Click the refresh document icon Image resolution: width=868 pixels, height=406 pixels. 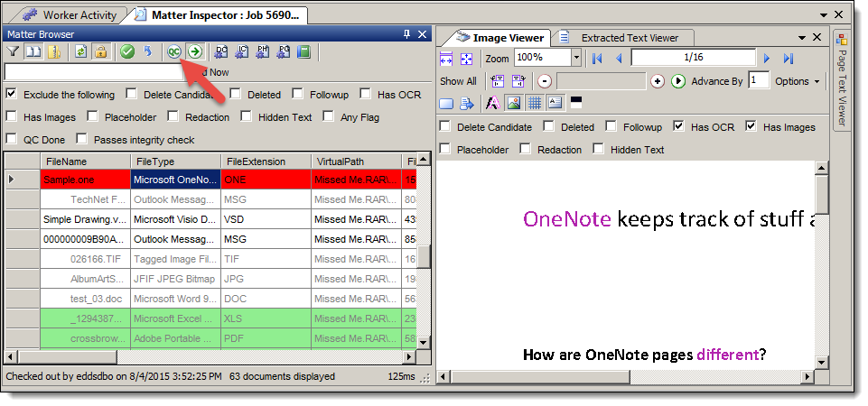80,52
